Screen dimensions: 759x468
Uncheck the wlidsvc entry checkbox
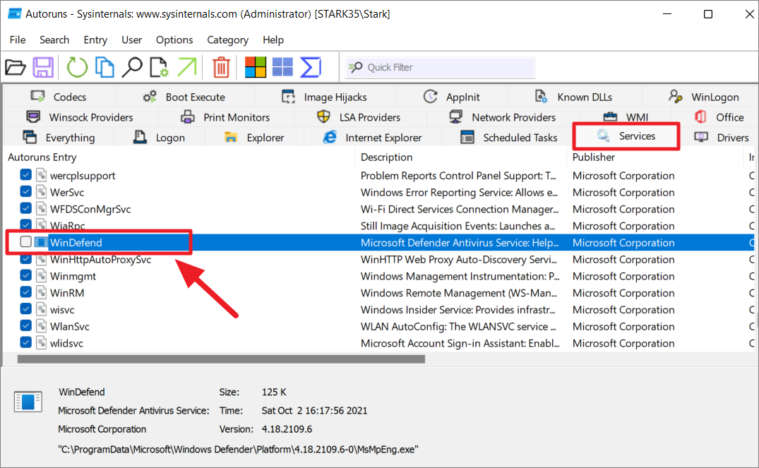(26, 343)
